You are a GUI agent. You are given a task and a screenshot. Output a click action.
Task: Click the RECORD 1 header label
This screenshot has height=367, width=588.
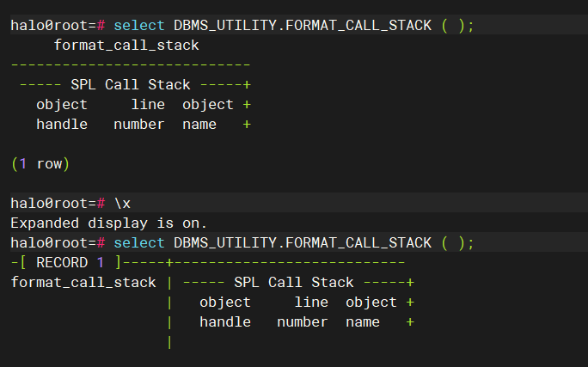point(70,262)
